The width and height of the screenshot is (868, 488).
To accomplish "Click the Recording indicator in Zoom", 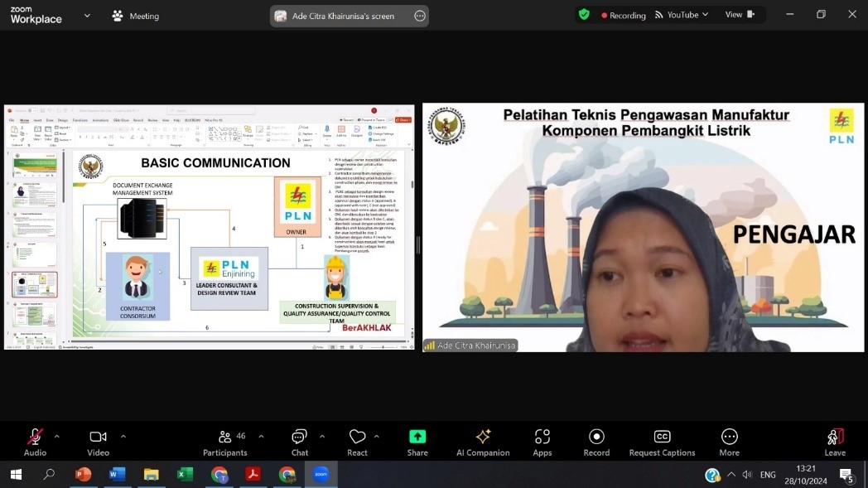I will (624, 15).
